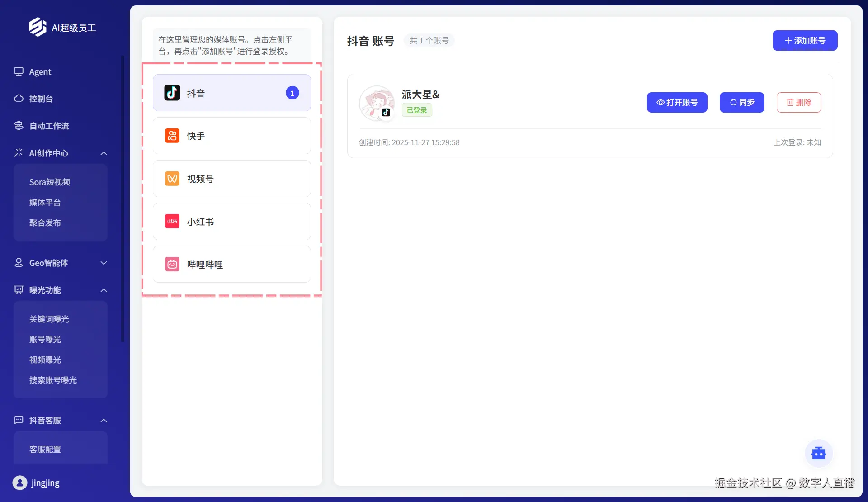Expand the Geo智能体 menu chevron
Viewport: 868px width, 502px height.
104,263
